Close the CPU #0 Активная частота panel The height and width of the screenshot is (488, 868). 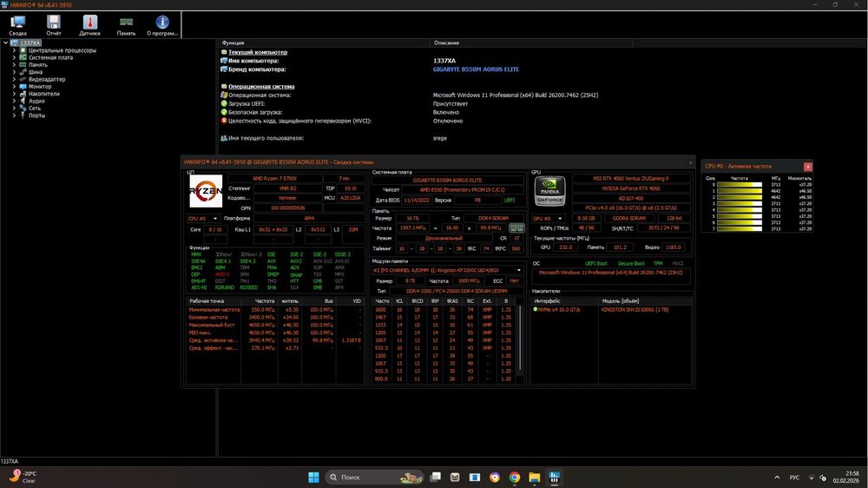(807, 166)
